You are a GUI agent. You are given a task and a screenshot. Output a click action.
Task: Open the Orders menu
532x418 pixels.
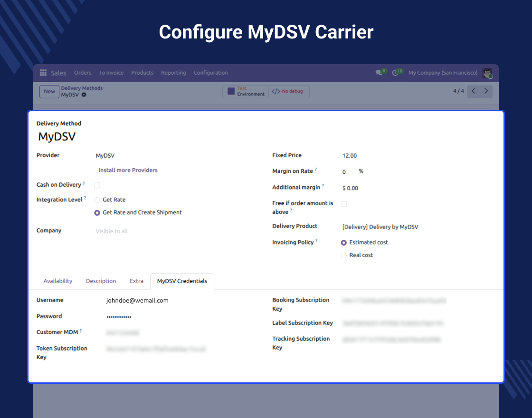click(x=83, y=73)
